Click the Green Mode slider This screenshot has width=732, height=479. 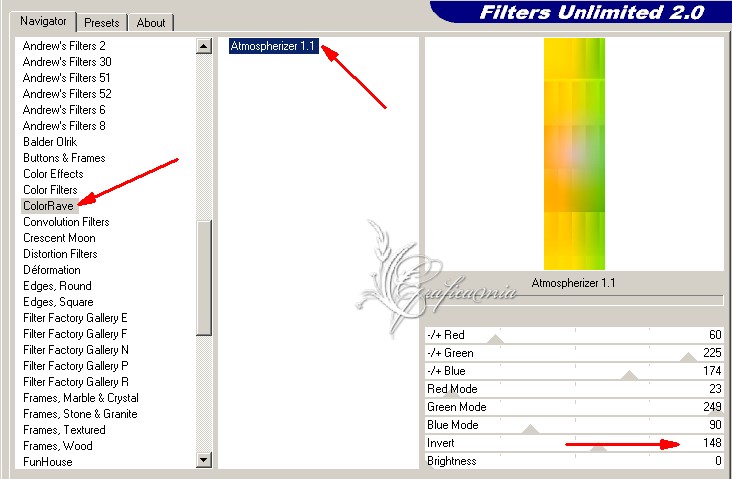coord(574,407)
